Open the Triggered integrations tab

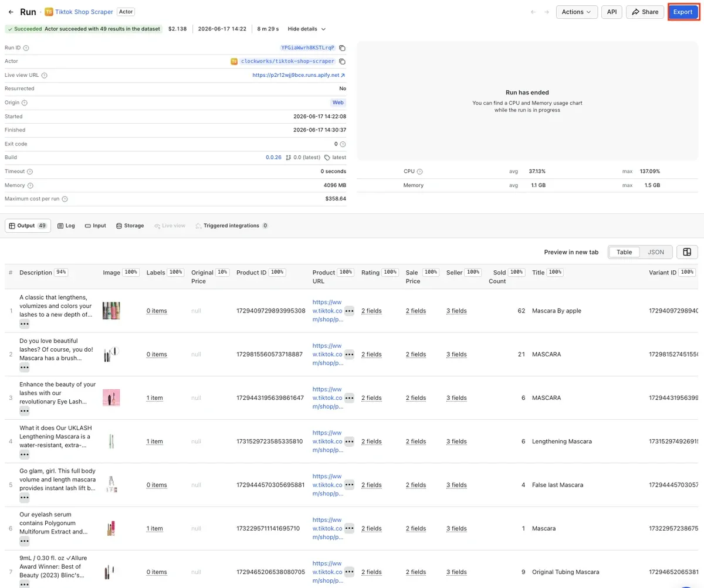(232, 226)
